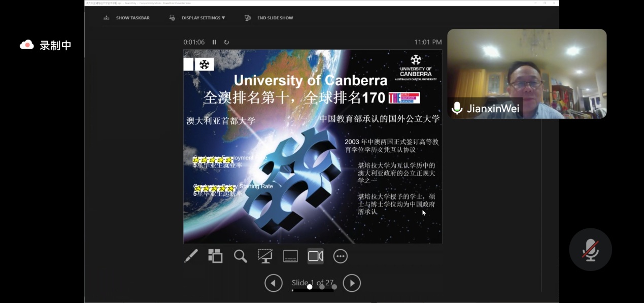Open the pen and laser pointer tools
The image size is (644, 303).
pyautogui.click(x=191, y=256)
